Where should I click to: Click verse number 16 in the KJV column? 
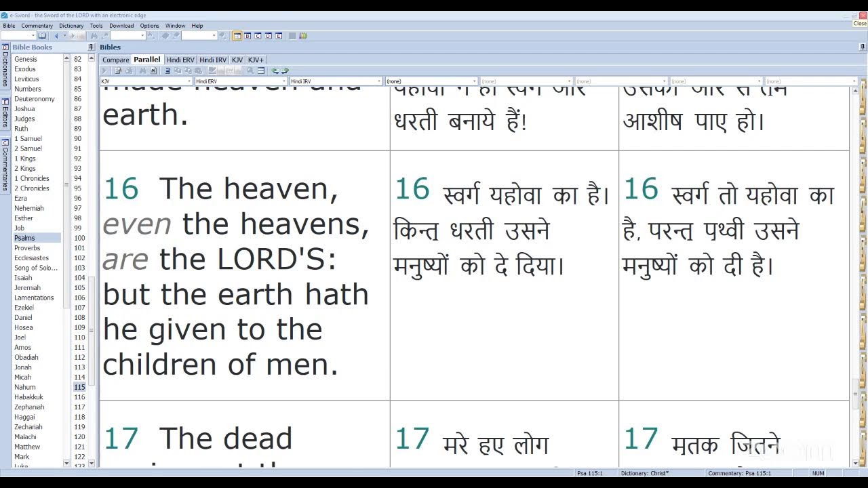coord(121,189)
